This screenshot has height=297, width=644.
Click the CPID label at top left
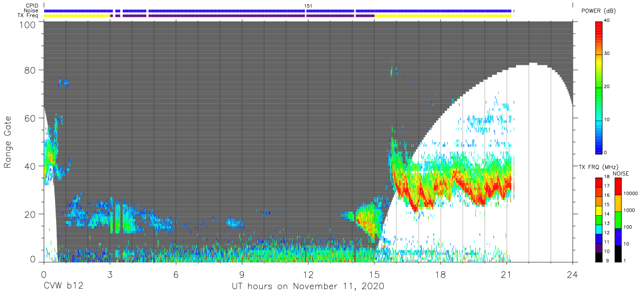[x=31, y=5]
